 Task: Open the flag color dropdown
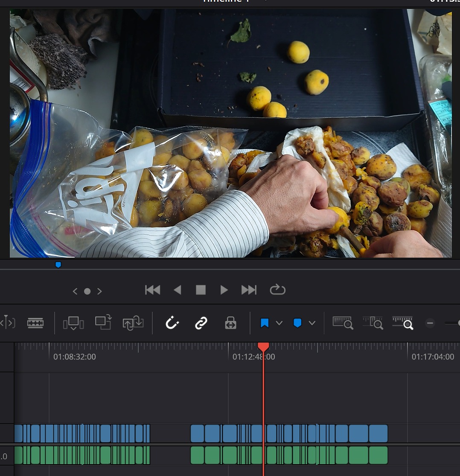[279, 323]
